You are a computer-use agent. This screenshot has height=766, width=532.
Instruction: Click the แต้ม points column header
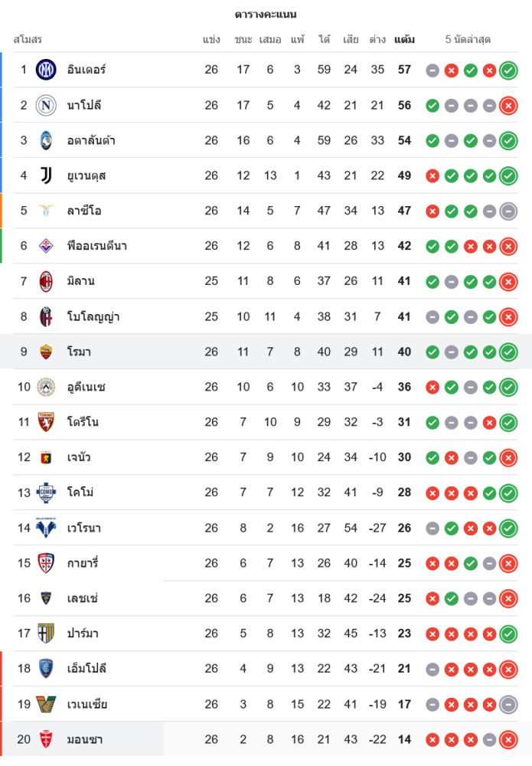click(404, 39)
